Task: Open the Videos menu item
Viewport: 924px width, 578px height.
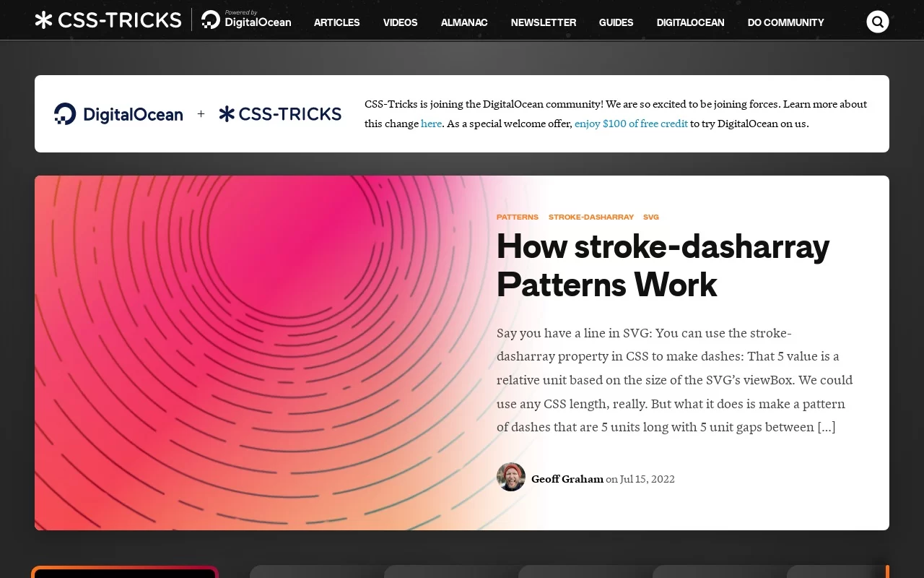Action: coord(400,22)
